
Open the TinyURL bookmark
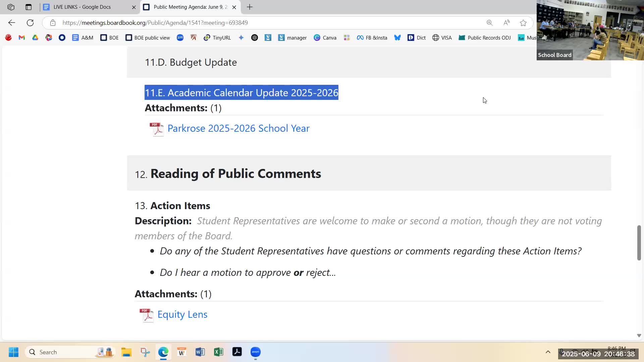(x=217, y=38)
